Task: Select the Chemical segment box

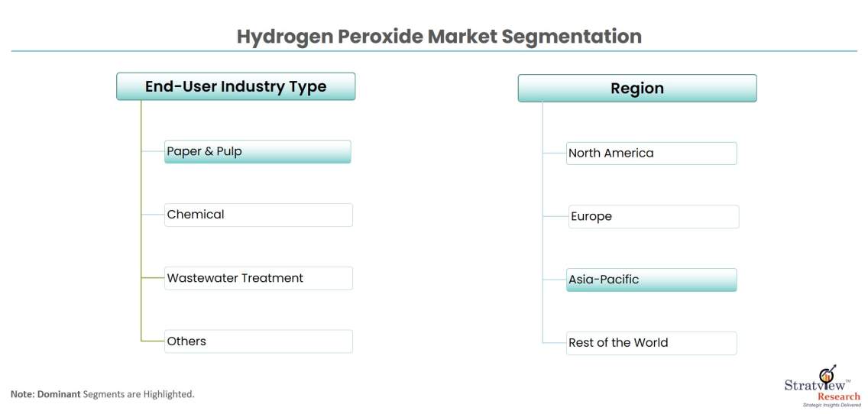Action: pos(258,215)
